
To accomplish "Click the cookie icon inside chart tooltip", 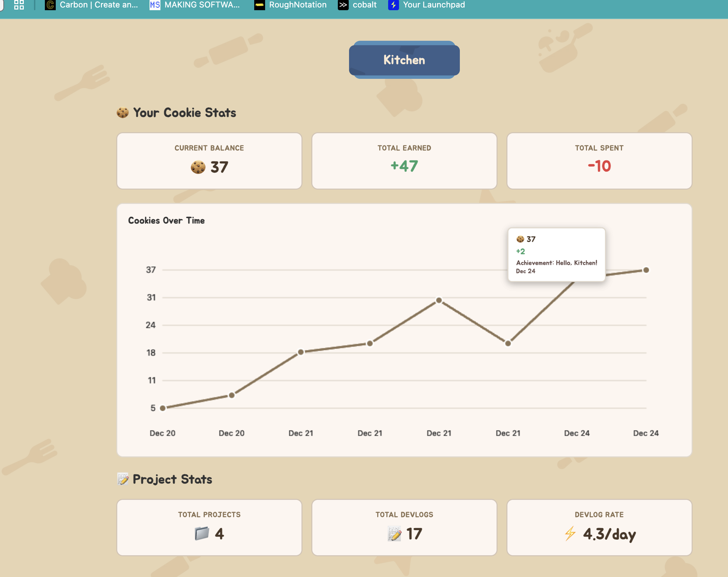I will click(520, 239).
